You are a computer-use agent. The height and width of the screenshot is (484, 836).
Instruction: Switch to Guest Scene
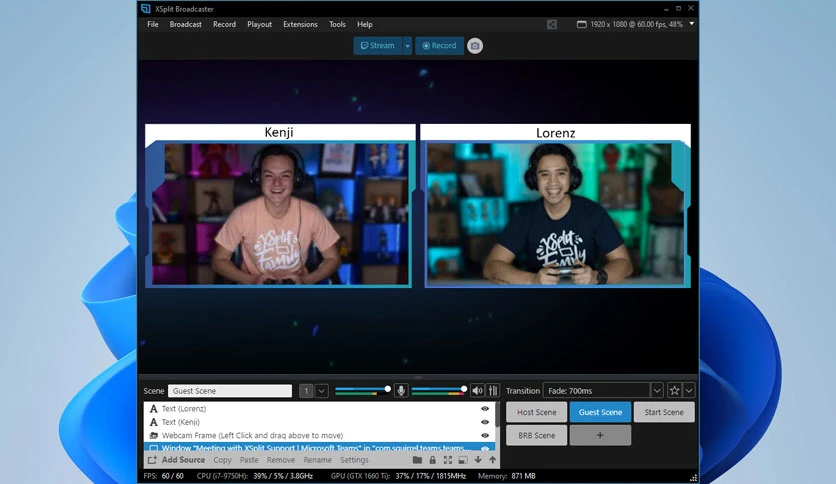pyautogui.click(x=600, y=412)
